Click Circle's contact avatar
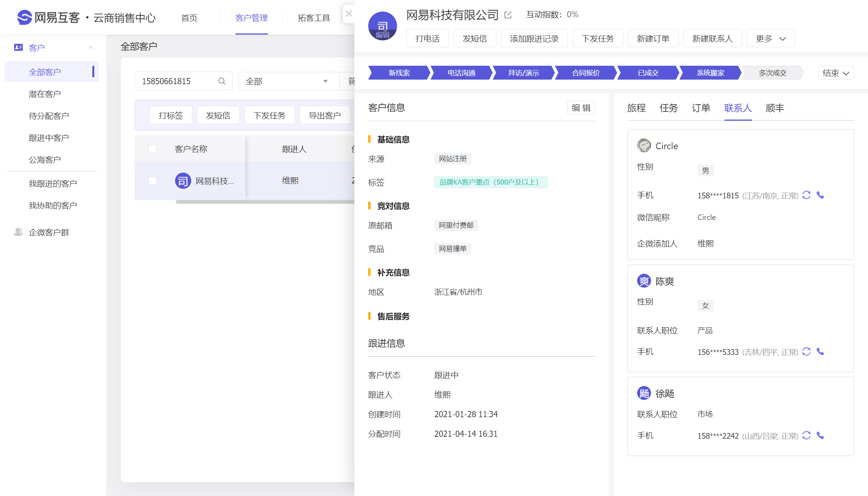Viewport: 868px width, 496px height. pyautogui.click(x=644, y=146)
